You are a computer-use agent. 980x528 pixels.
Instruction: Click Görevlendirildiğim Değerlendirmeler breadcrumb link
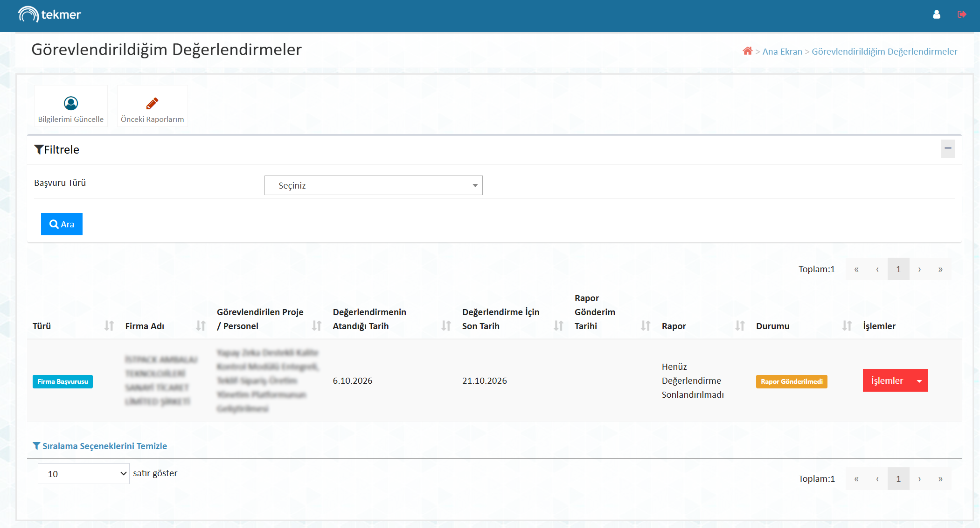tap(884, 51)
